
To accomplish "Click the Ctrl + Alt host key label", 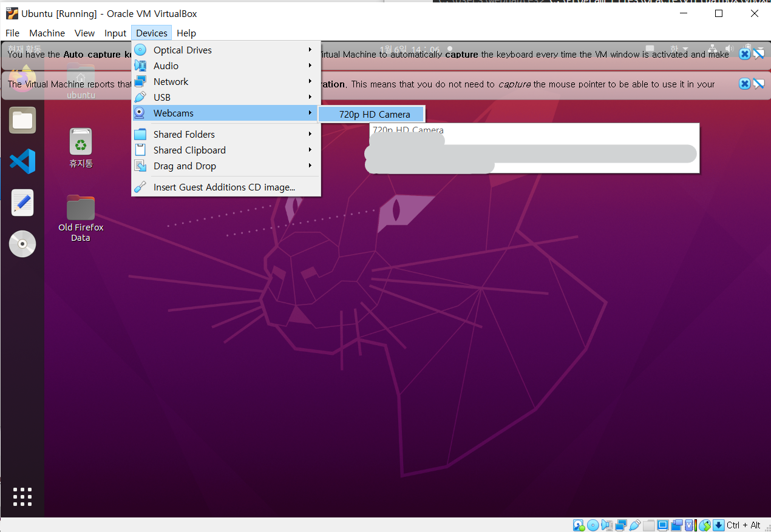I will pyautogui.click(x=744, y=525).
